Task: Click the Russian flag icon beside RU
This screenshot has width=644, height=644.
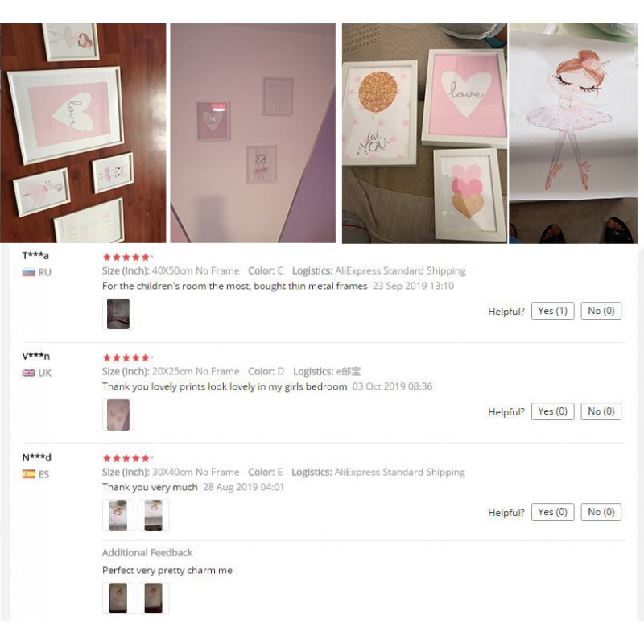Action: click(x=29, y=272)
